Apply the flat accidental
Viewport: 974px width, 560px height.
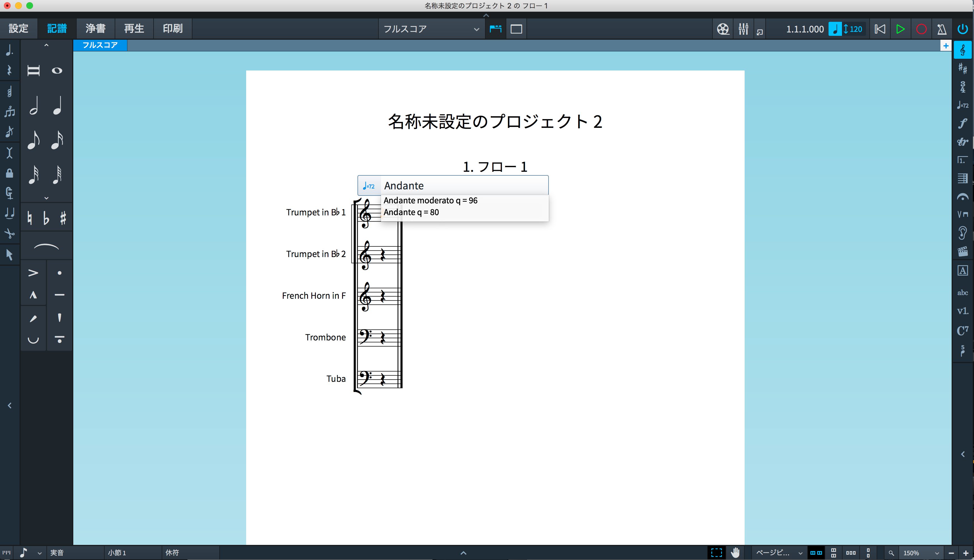pyautogui.click(x=46, y=218)
